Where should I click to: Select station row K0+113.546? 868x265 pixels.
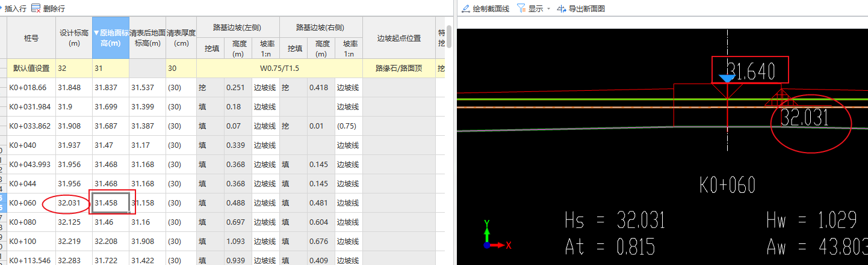(x=31, y=260)
